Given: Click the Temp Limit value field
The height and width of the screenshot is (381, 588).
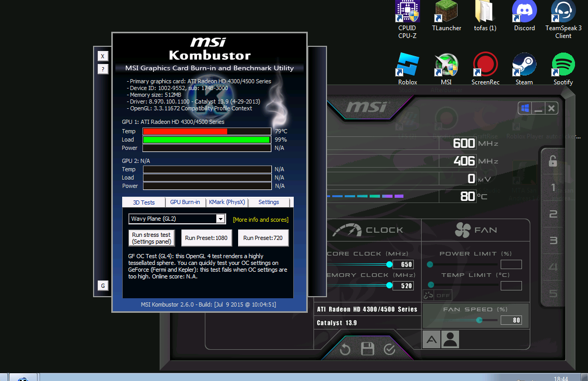Looking at the screenshot, I should tap(511, 286).
